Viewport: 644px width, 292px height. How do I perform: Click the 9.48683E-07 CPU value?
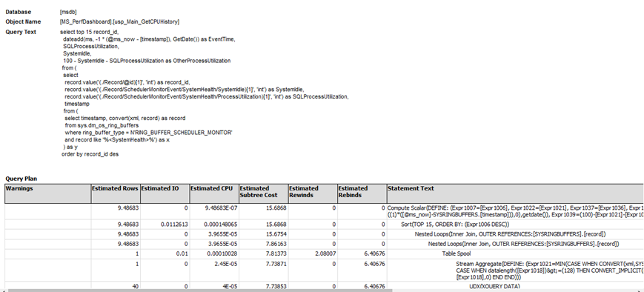coord(221,208)
